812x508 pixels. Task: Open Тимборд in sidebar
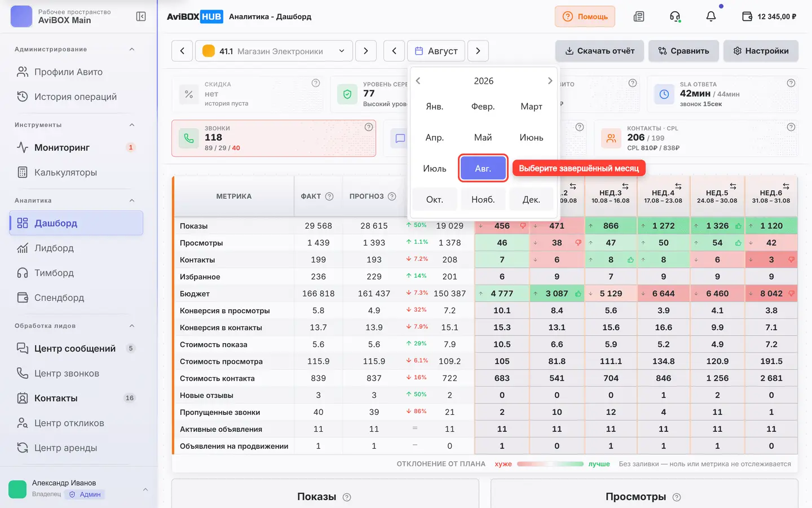76,273
